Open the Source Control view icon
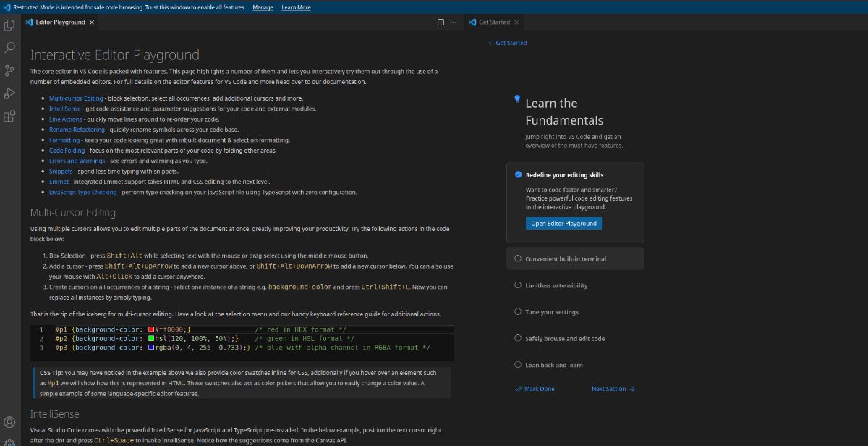The width and height of the screenshot is (868, 446). (9, 70)
